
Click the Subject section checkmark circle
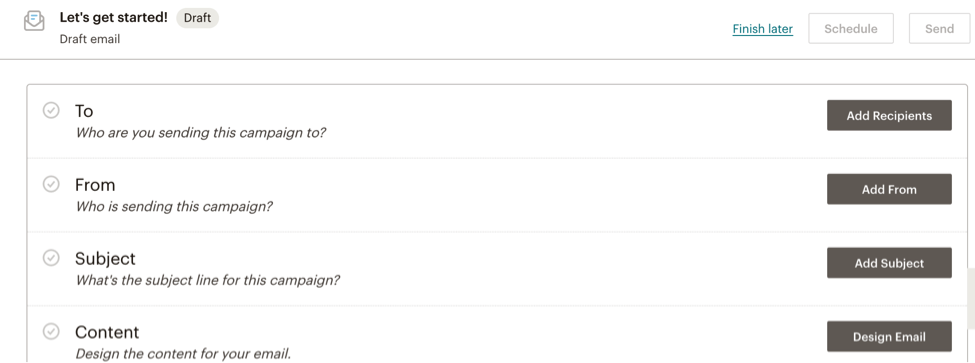(51, 257)
